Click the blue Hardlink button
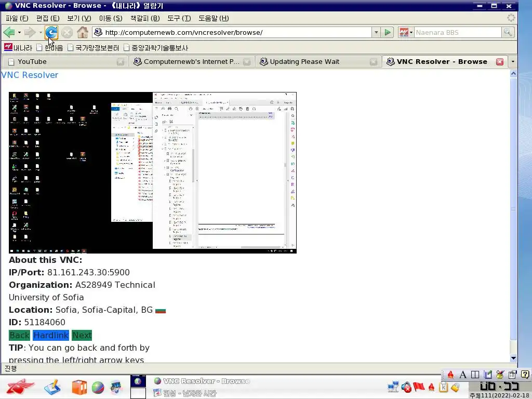This screenshot has height=399, width=532. [x=51, y=335]
